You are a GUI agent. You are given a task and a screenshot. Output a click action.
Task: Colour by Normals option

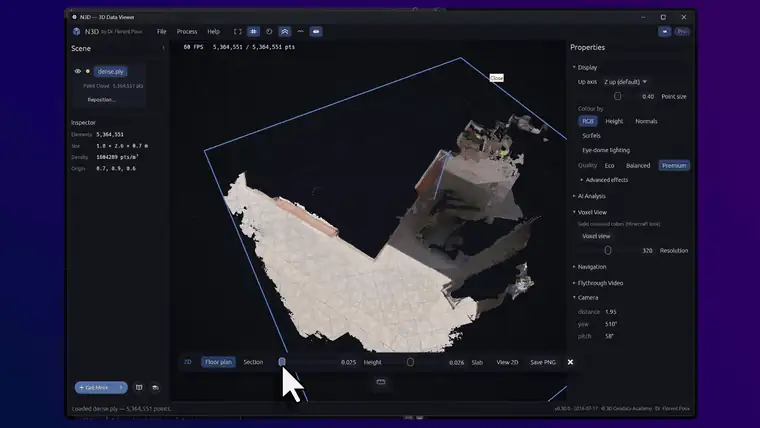coord(646,121)
